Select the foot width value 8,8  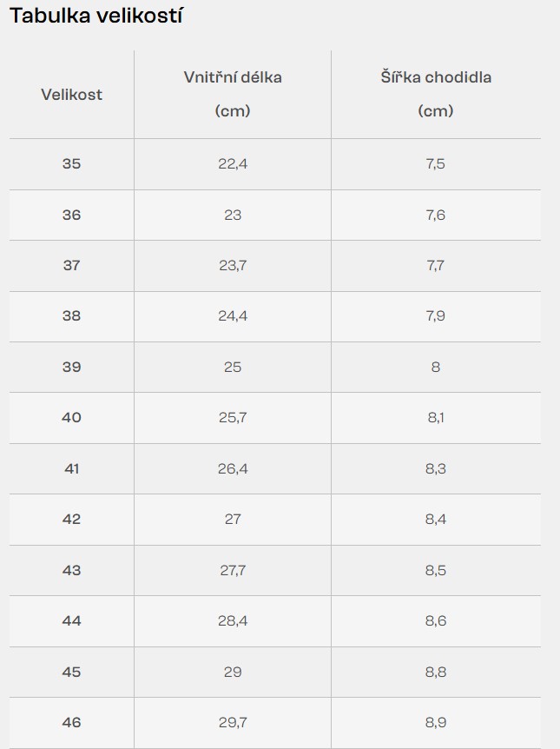pos(436,672)
